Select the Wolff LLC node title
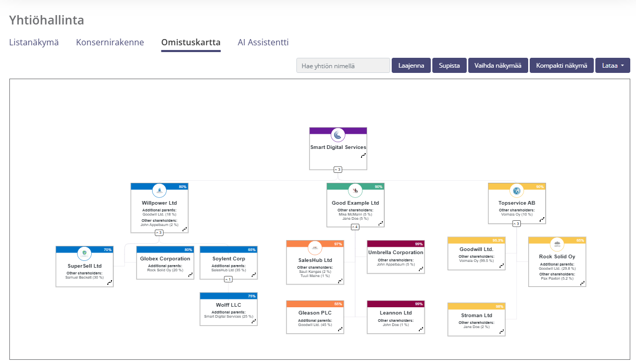Viewport: 636px width, 364px height. coord(229,305)
